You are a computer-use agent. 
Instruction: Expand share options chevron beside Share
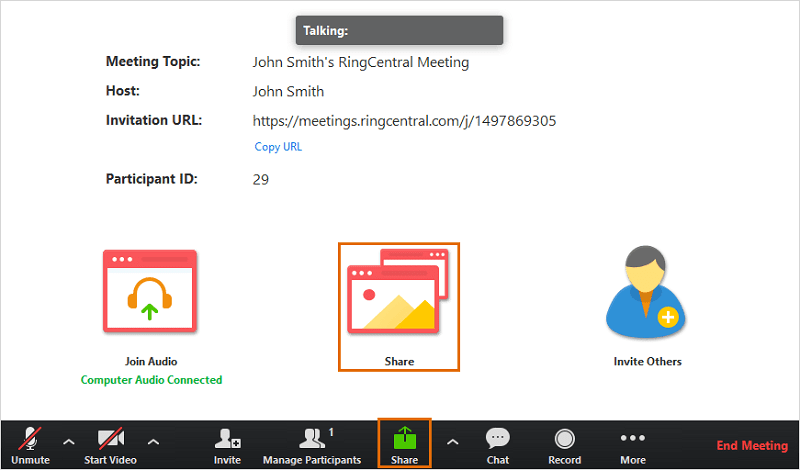[x=453, y=442]
